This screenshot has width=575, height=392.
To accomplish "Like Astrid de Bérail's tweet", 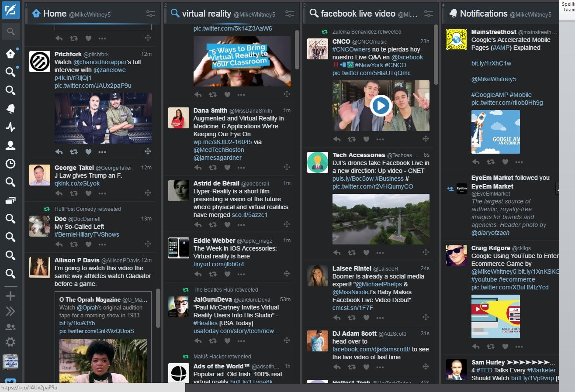I will tap(227, 224).
